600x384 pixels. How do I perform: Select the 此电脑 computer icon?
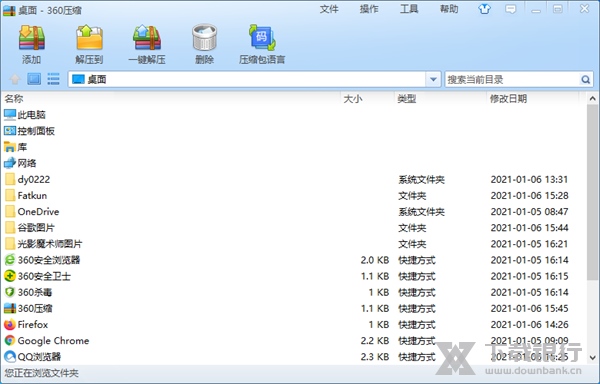coord(10,115)
